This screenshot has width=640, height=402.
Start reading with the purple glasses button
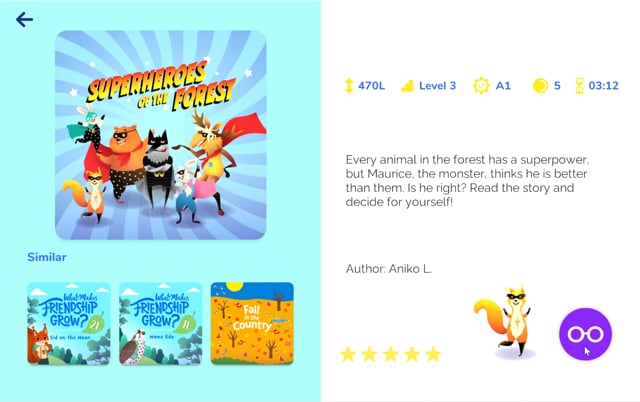pyautogui.click(x=585, y=334)
